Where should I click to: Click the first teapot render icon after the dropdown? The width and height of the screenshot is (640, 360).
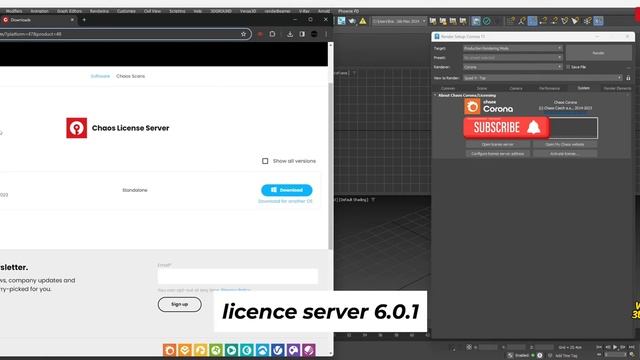[x=433, y=21]
